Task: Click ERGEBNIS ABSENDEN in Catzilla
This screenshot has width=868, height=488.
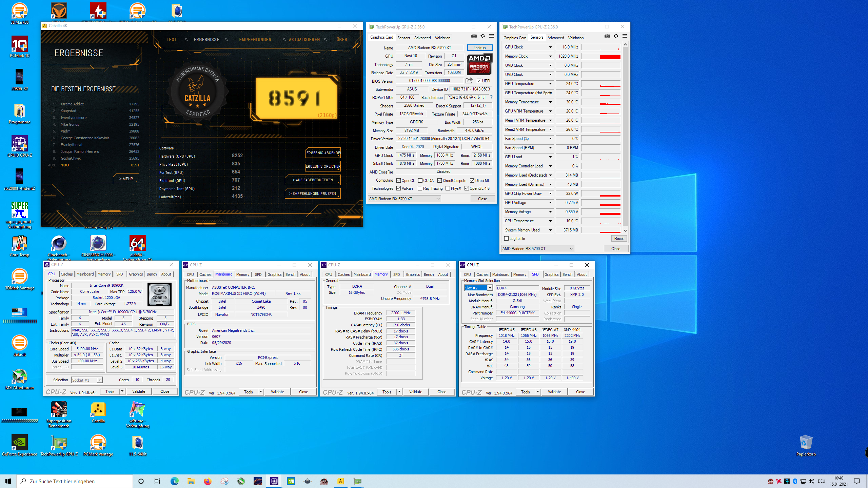Action: click(x=323, y=153)
